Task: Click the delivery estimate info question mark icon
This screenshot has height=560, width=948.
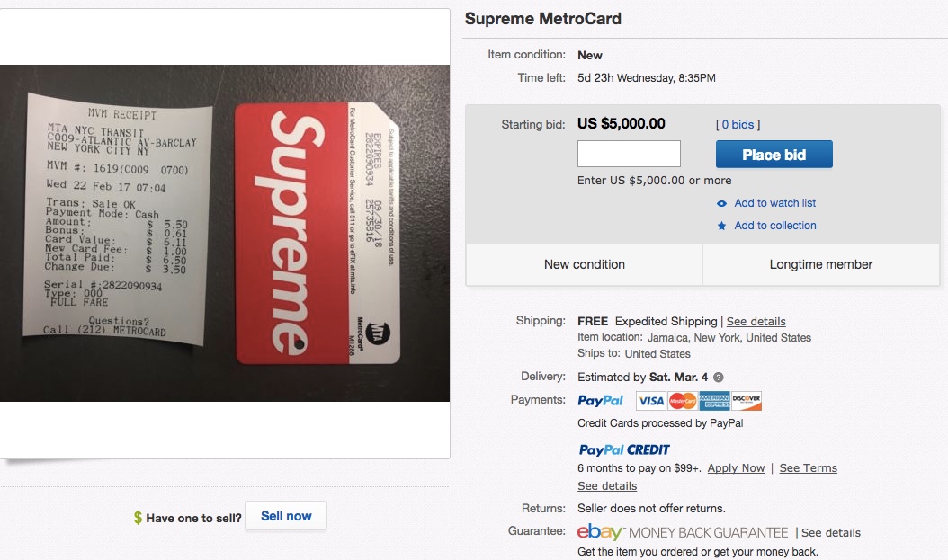Action: pos(719,378)
